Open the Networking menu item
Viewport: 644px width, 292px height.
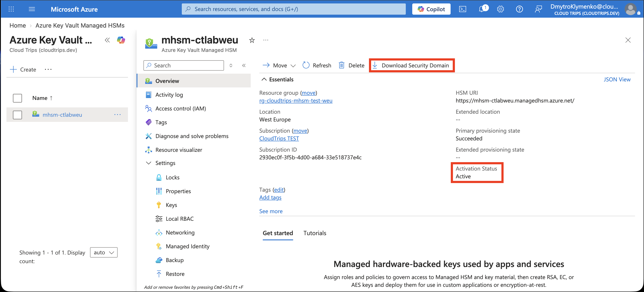coord(180,233)
